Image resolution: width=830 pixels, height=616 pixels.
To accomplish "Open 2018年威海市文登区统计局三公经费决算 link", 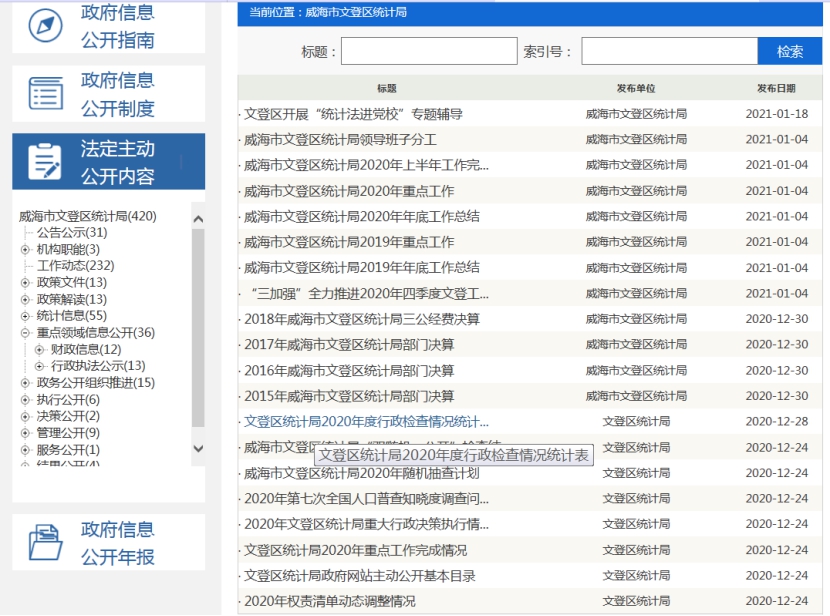I will (362, 319).
